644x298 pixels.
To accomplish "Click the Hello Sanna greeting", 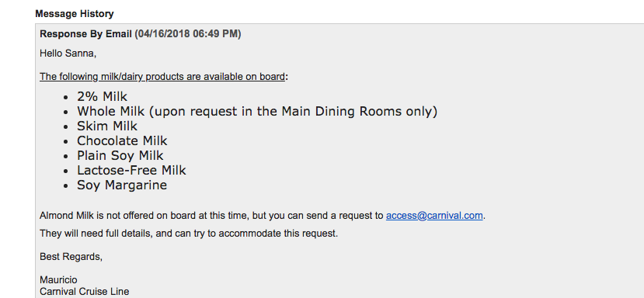I will pyautogui.click(x=68, y=54).
